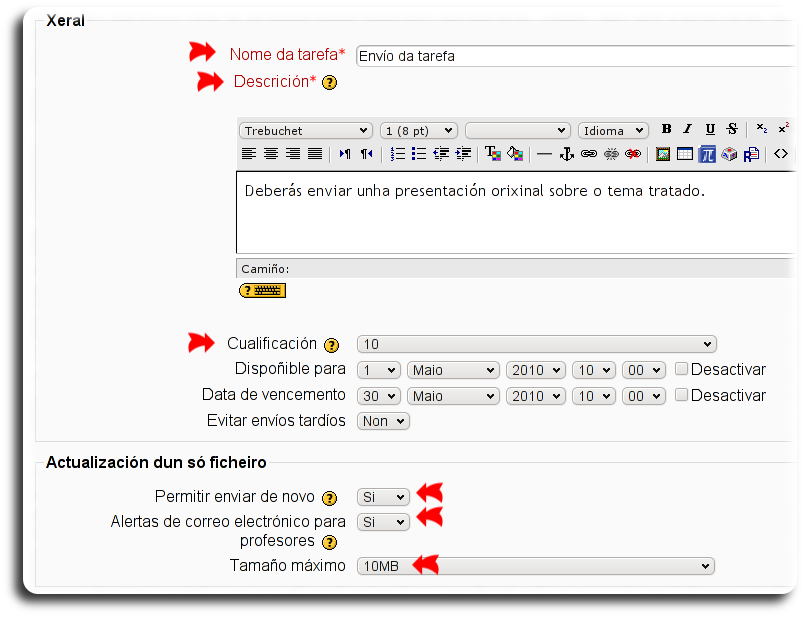Screen dimensions: 804x617
Task: Click the Nome da tarefa text field
Action: coord(575,56)
